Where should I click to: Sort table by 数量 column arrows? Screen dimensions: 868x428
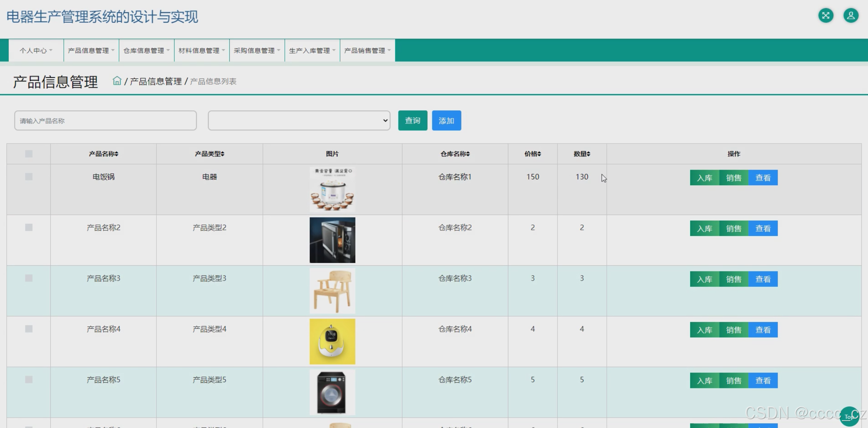point(588,154)
